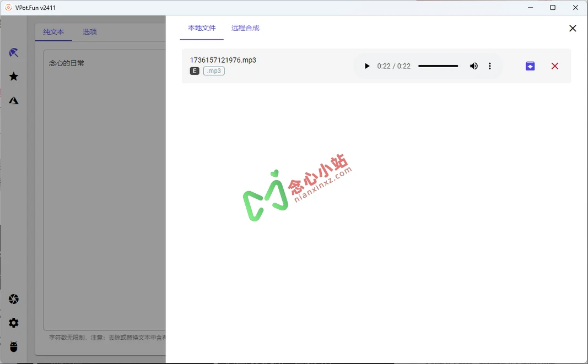This screenshot has width=588, height=364.
Task: Click the E badge under the mp3 filename
Action: point(194,71)
